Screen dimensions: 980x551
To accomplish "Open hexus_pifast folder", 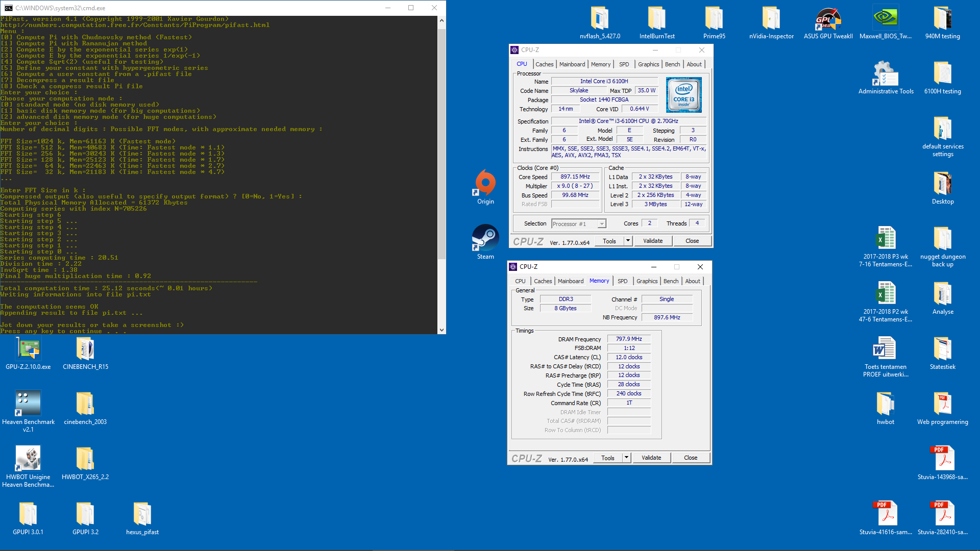I will point(142,519).
